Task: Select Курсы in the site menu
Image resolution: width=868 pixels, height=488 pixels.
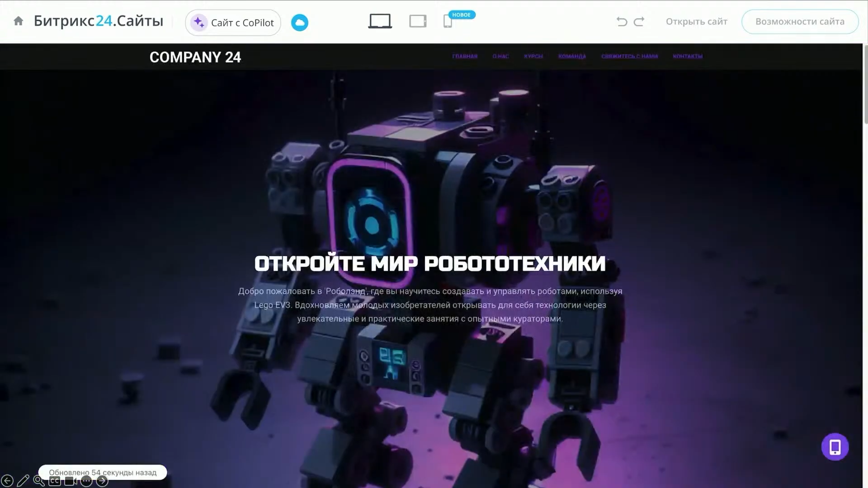Action: tap(533, 56)
